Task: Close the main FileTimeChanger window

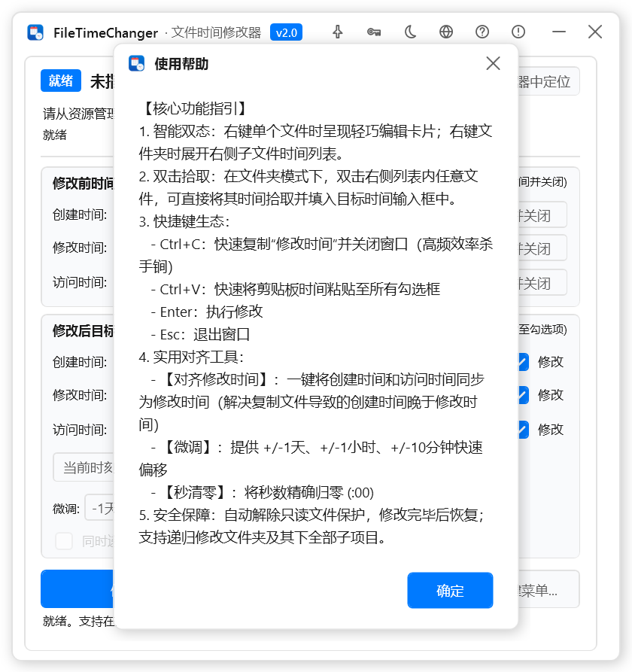Action: click(x=594, y=32)
